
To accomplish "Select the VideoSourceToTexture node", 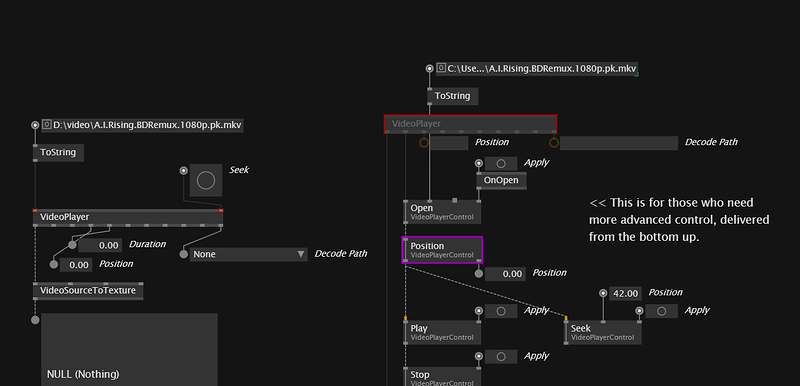I will [x=88, y=291].
